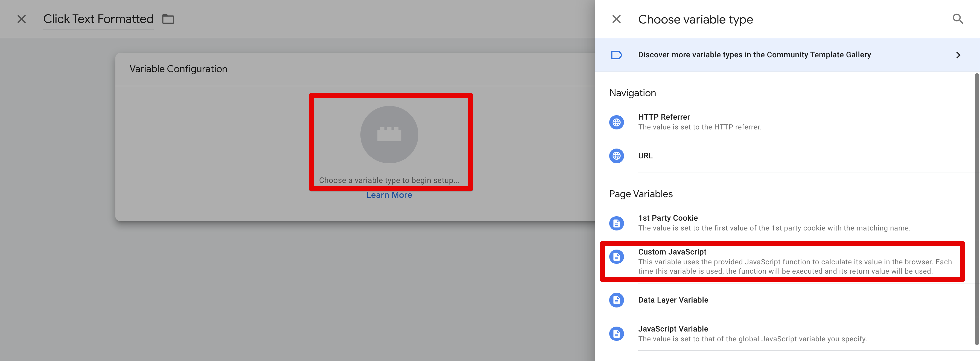Click the Custom JavaScript description text
The width and height of the screenshot is (980, 361).
795,266
